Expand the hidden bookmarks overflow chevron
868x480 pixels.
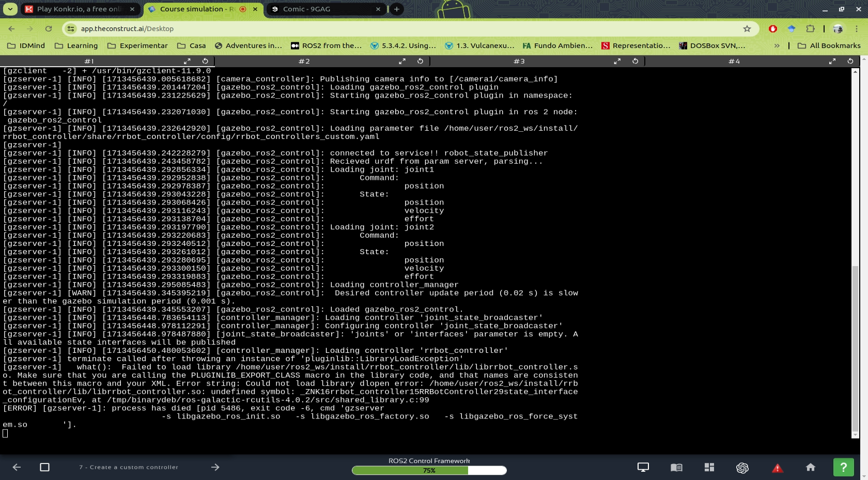pyautogui.click(x=777, y=45)
